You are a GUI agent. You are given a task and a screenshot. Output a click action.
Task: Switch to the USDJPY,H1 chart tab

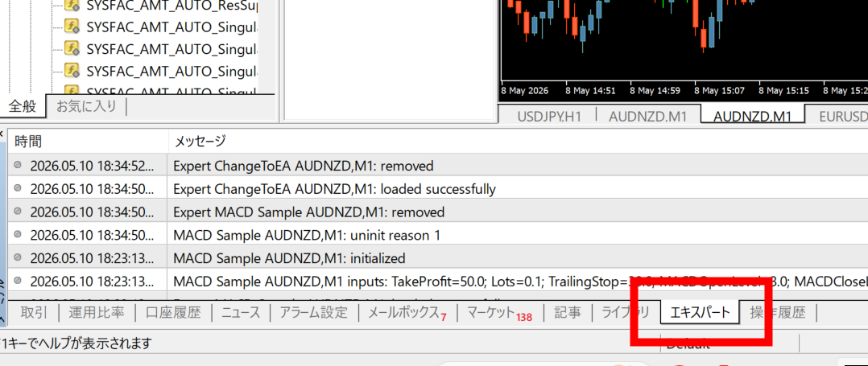548,117
